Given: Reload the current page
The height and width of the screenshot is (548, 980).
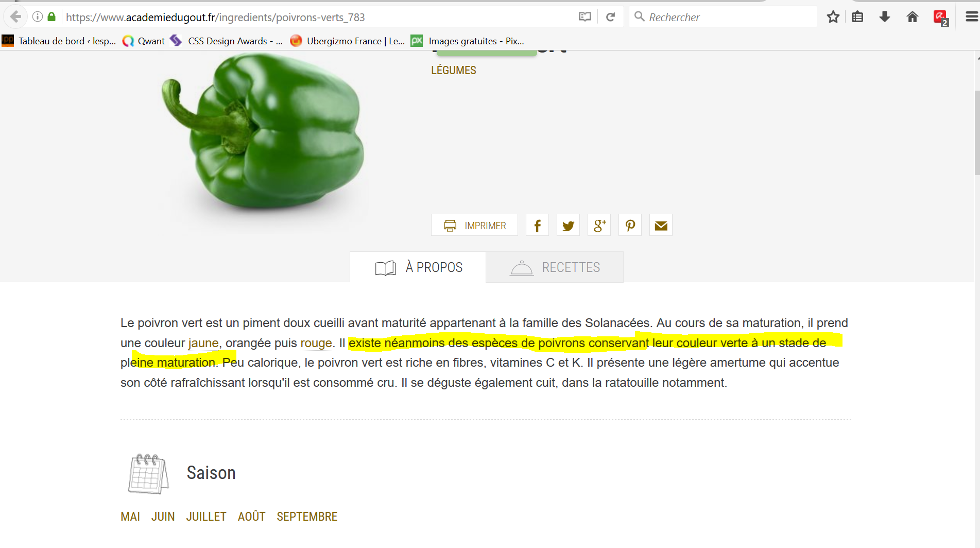Looking at the screenshot, I should (x=610, y=17).
